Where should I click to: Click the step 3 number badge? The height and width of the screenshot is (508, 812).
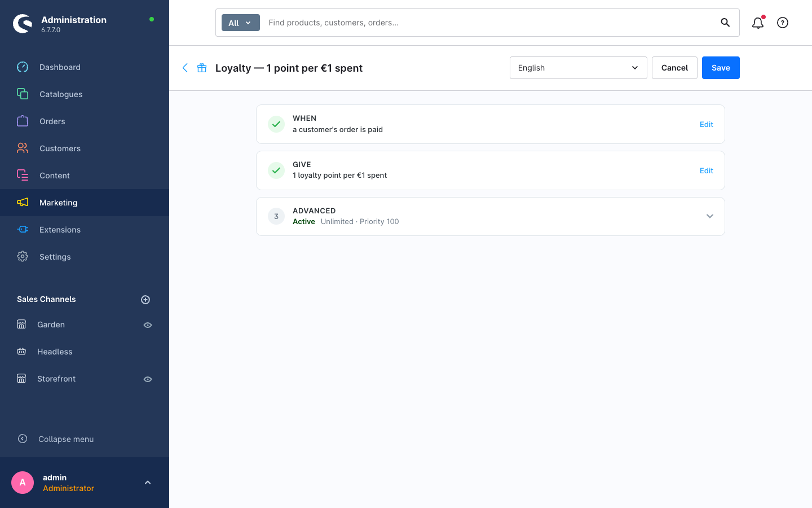pos(276,216)
